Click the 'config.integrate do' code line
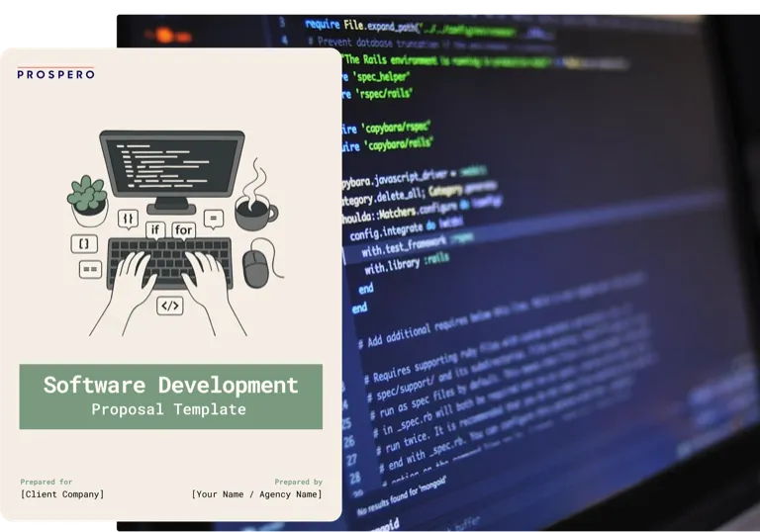760x532 pixels. click(406, 229)
